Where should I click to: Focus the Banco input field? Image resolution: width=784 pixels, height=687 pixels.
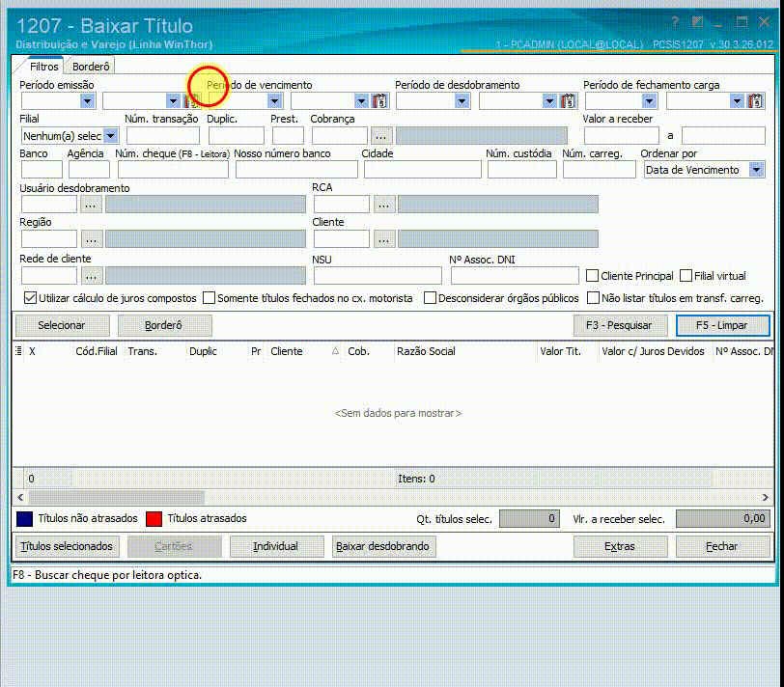(x=42, y=170)
